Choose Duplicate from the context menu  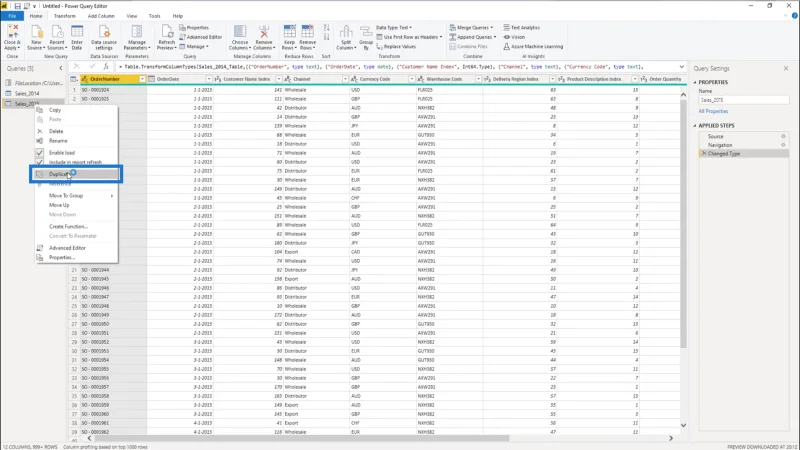click(76, 174)
